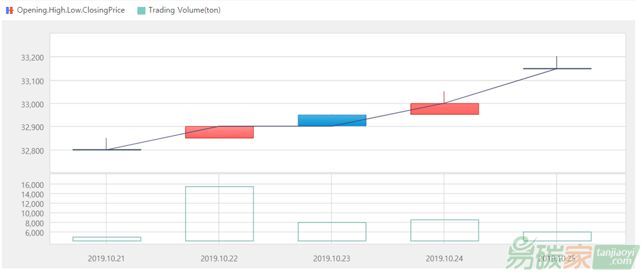Click the 2019.10.24 date on the axis
The height and width of the screenshot is (276, 644).
pyautogui.click(x=444, y=258)
